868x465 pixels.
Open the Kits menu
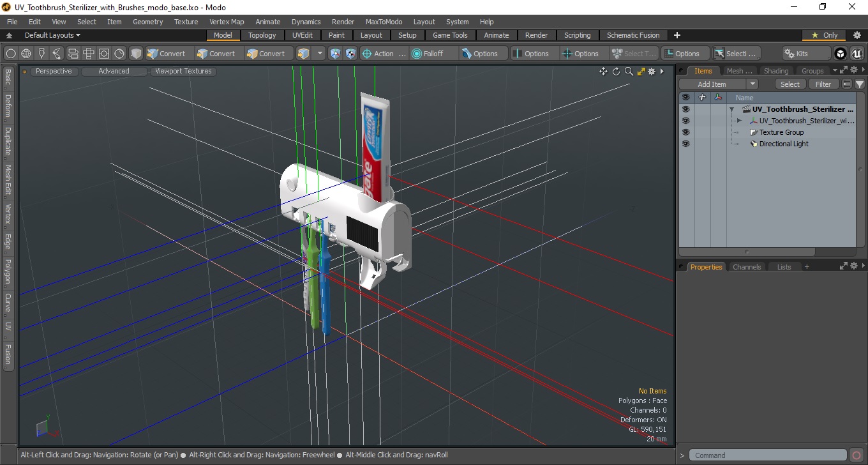click(x=806, y=54)
